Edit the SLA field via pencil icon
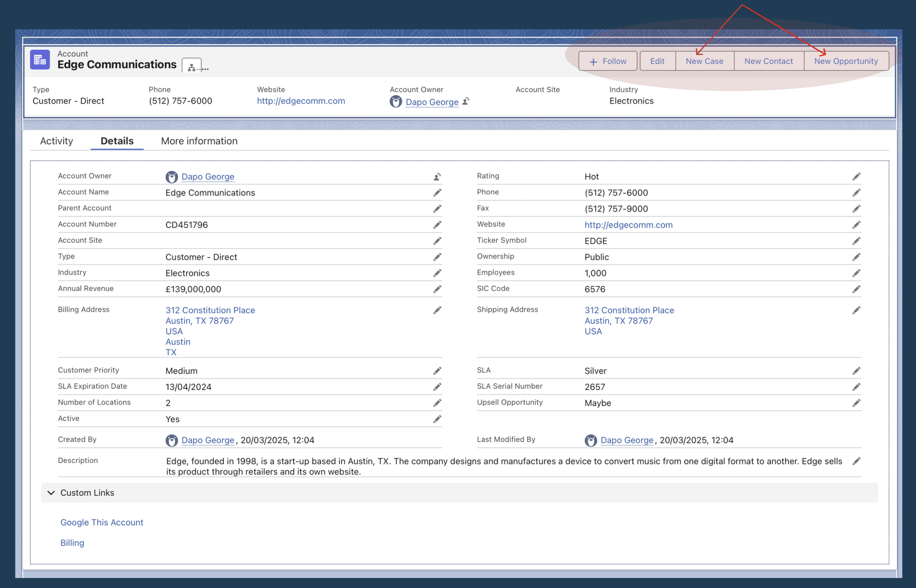Screen dimensions: 916x588 tap(856, 371)
